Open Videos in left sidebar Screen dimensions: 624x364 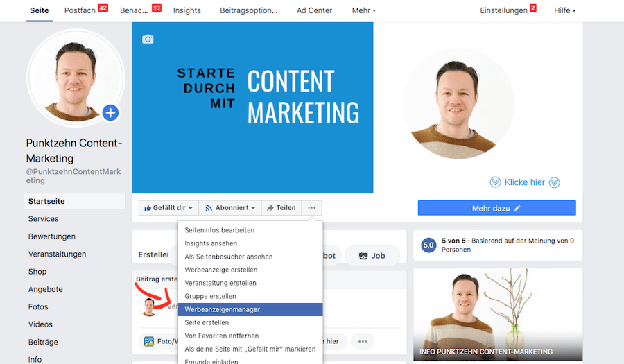(x=40, y=324)
